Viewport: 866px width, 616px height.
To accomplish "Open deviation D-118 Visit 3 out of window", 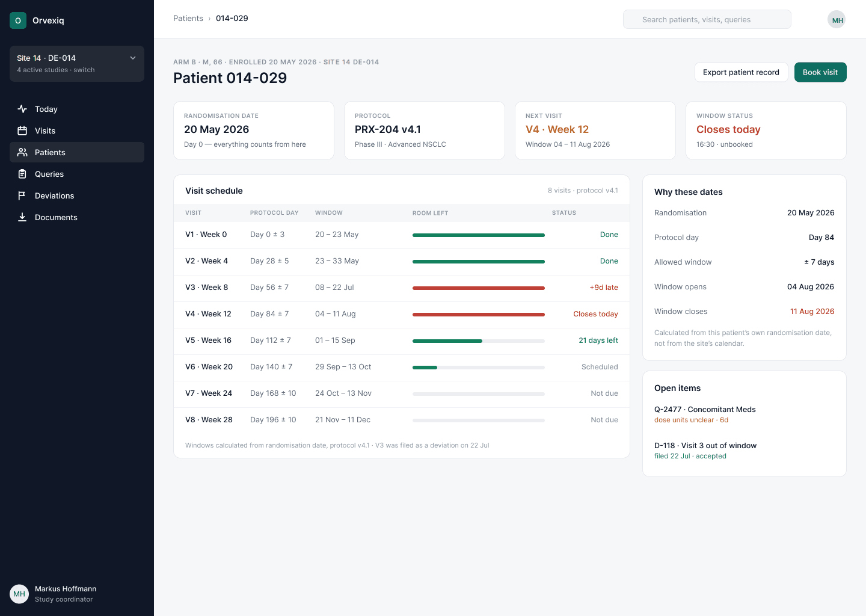I will click(x=745, y=451).
